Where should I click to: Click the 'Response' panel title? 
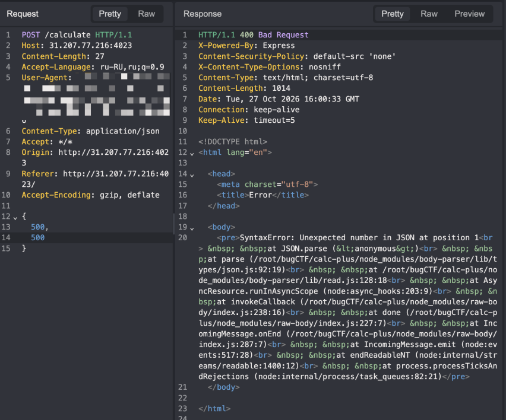pyautogui.click(x=203, y=14)
